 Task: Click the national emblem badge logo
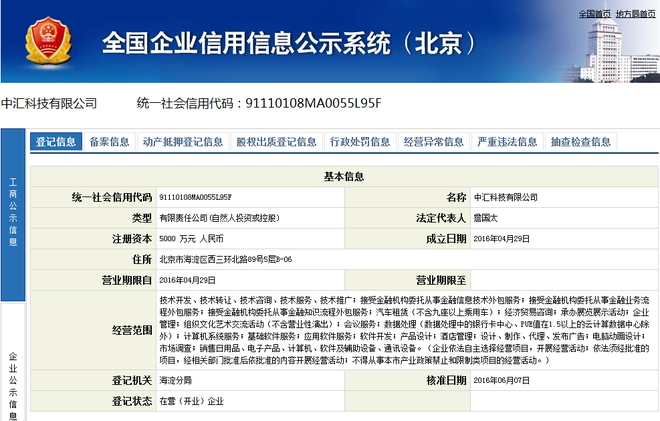pyautogui.click(x=48, y=40)
